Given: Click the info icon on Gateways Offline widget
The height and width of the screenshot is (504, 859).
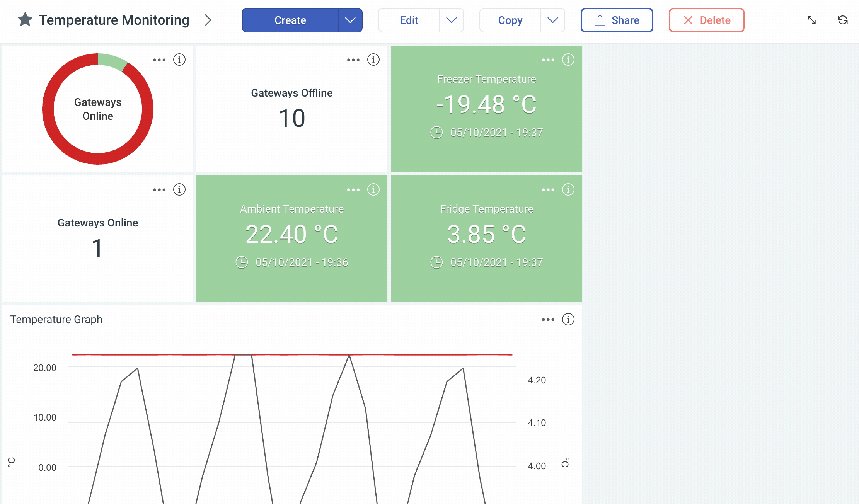Looking at the screenshot, I should 373,60.
